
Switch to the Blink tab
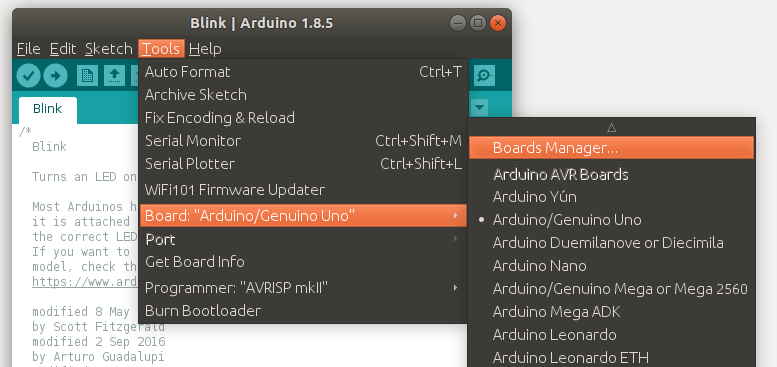point(48,109)
